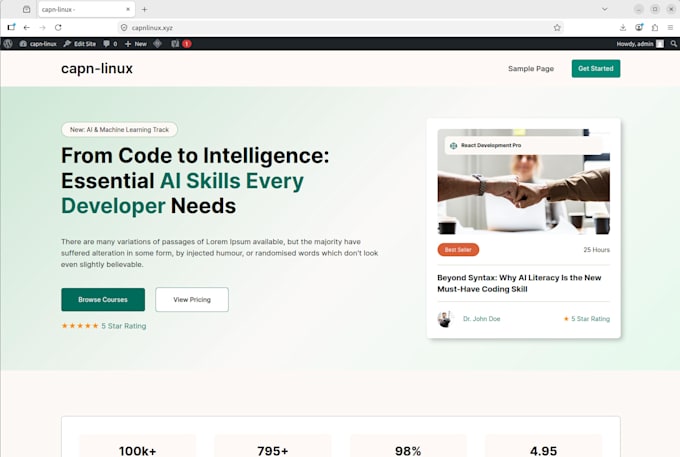The height and width of the screenshot is (457, 680).
Task: Open the + New menu in admin bar
Action: (136, 44)
